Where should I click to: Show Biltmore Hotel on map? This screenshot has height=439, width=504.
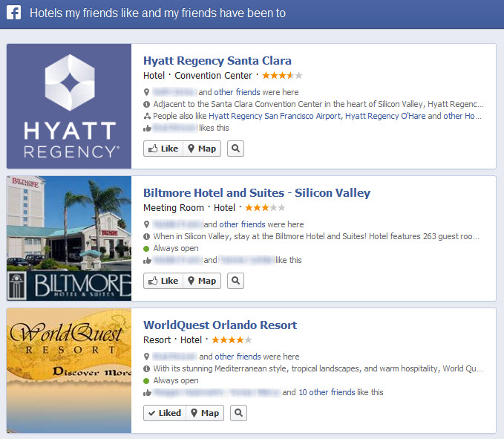202,281
